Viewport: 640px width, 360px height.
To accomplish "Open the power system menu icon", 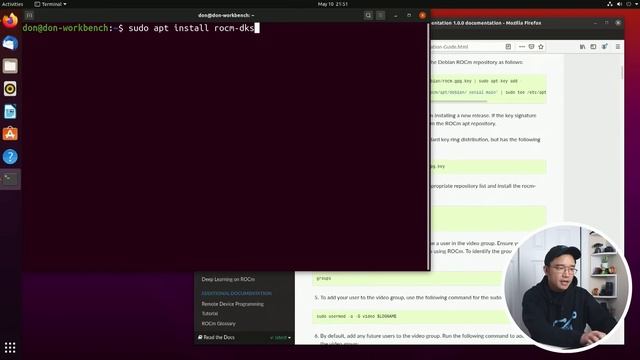I will [629, 4].
